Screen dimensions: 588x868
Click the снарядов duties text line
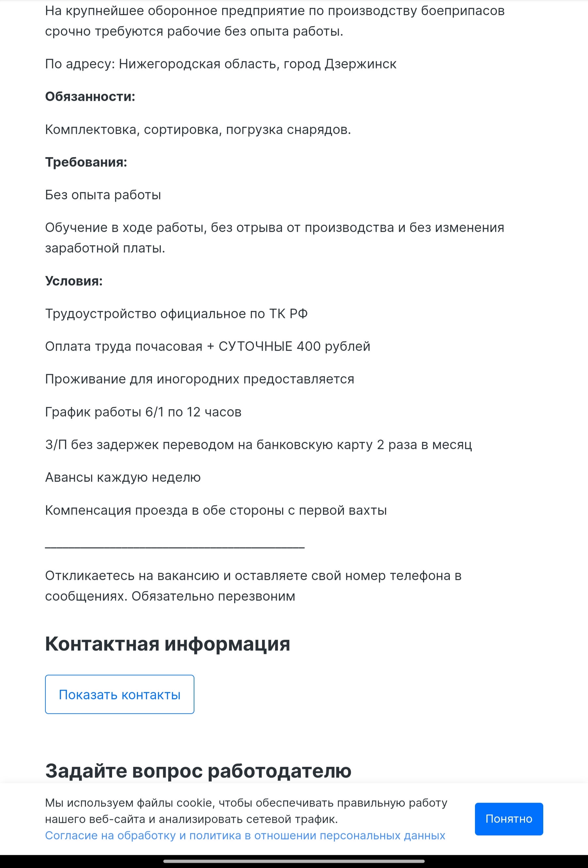(198, 130)
